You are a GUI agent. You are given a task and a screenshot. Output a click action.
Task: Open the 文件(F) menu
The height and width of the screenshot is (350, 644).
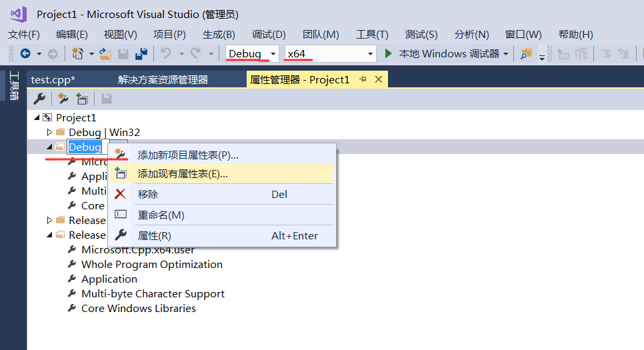point(24,35)
